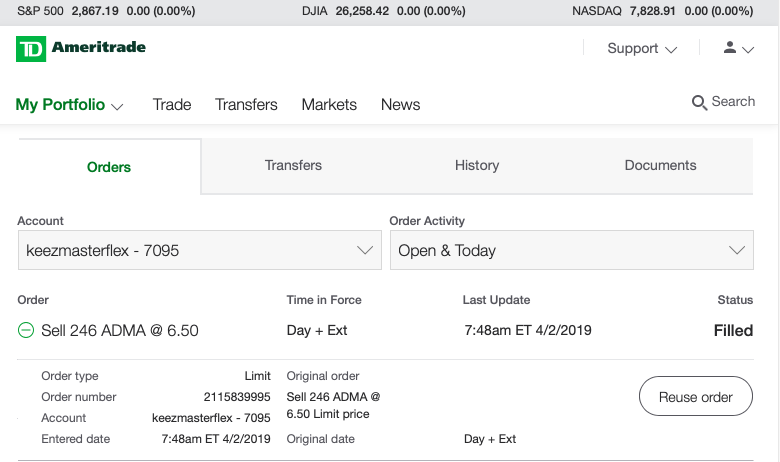Click the TD Ameritrade logo icon
780x462 pixels.
click(x=31, y=48)
